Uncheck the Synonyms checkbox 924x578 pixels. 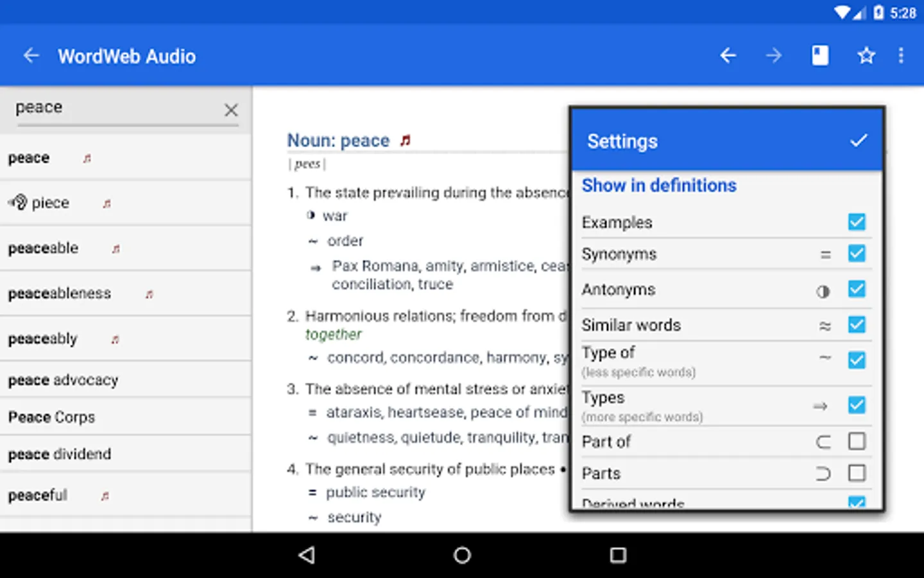point(857,253)
